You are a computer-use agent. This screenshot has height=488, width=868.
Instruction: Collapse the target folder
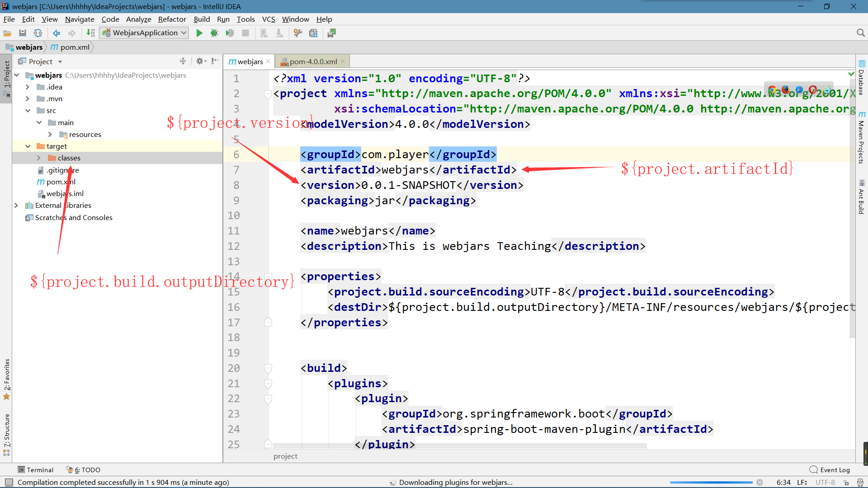coord(28,146)
